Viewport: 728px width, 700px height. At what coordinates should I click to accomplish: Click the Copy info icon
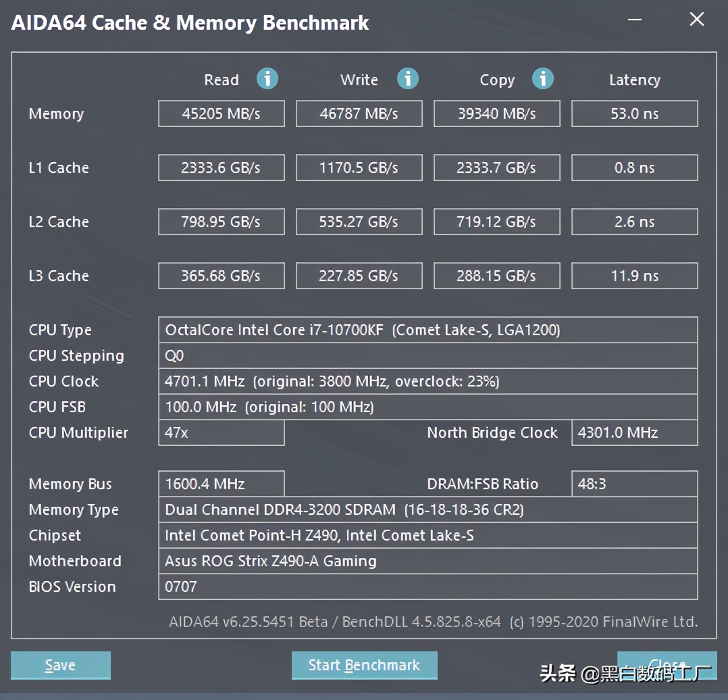(543, 78)
